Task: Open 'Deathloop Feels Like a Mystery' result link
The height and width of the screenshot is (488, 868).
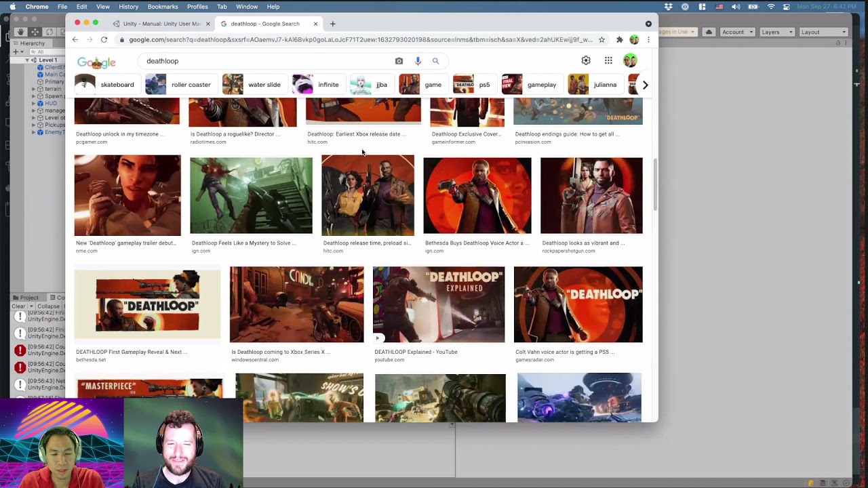Action: click(x=244, y=243)
